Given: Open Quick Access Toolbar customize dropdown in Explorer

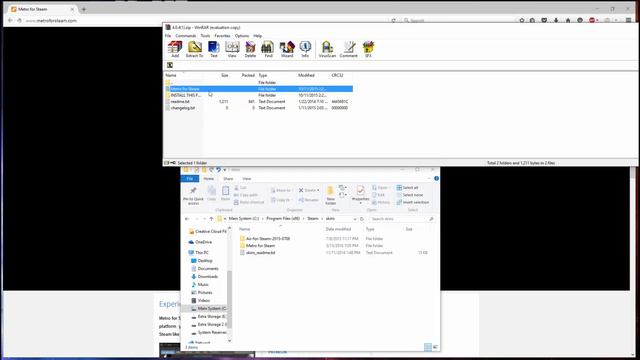Looking at the screenshot, I should pyautogui.click(x=224, y=170).
